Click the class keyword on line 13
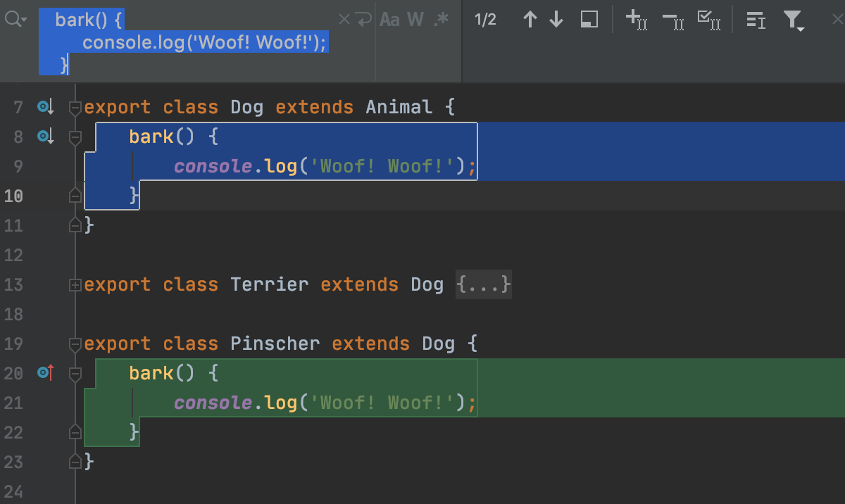845x504 pixels. (191, 285)
